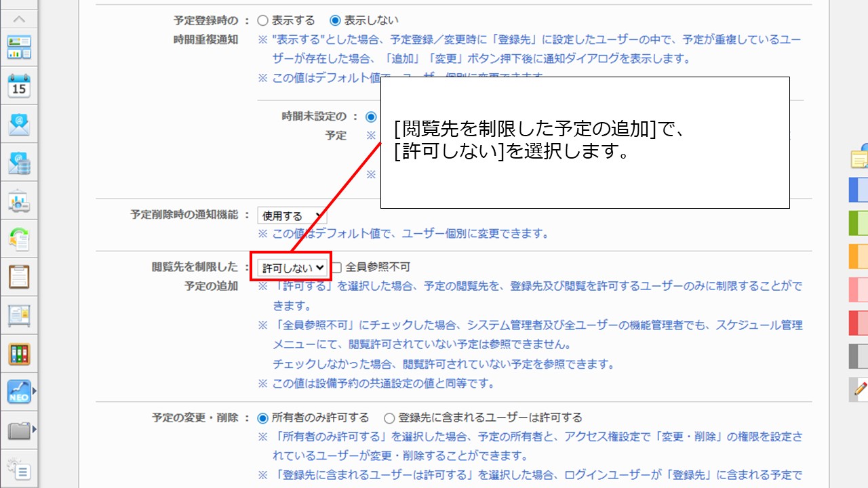
Task: Open the clipboard icon in sidebar
Action: [19, 277]
